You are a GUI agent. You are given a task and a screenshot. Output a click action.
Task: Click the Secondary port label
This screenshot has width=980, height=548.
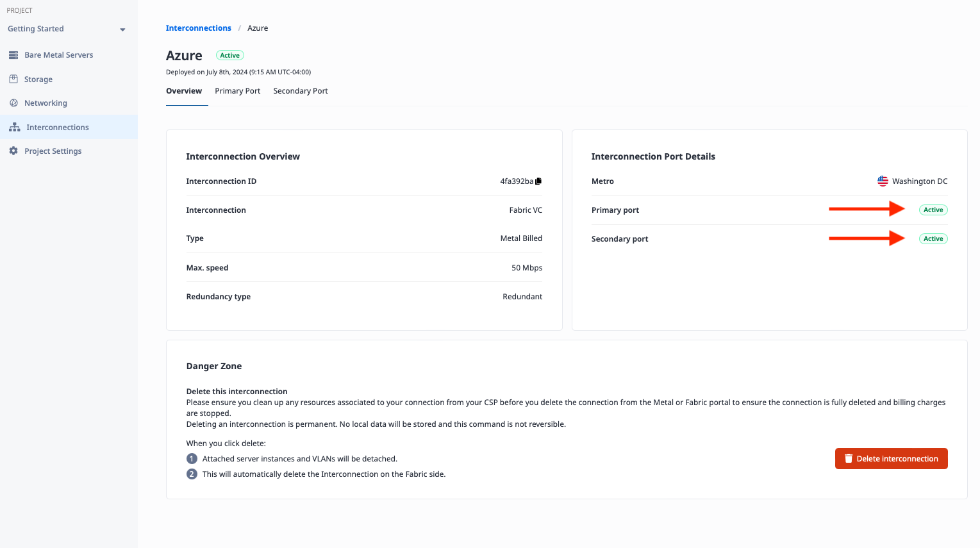click(620, 239)
